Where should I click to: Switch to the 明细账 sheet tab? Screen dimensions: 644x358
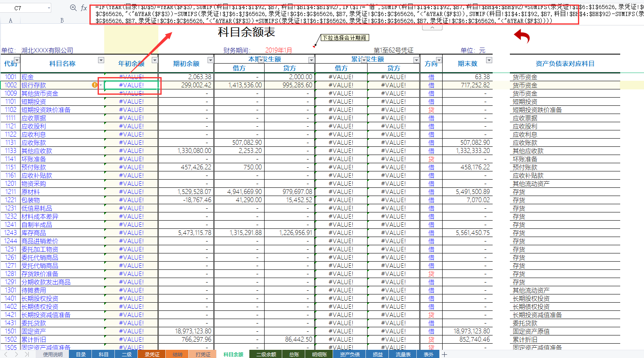click(x=320, y=354)
